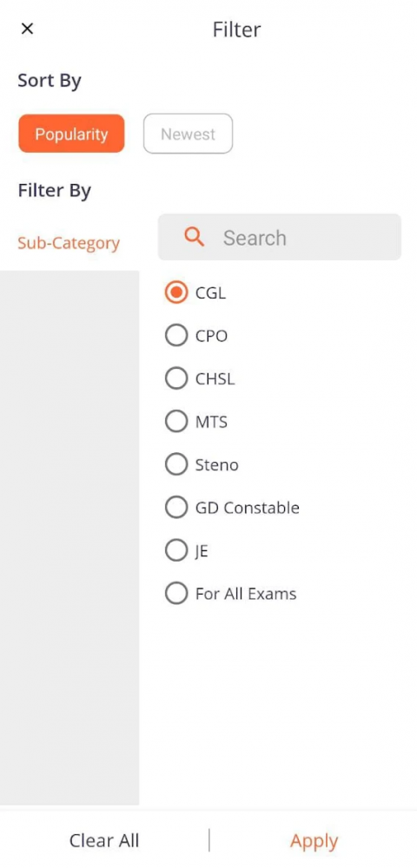This screenshot has height=868, width=417.
Task: Apply the selected filters
Action: pyautogui.click(x=314, y=841)
